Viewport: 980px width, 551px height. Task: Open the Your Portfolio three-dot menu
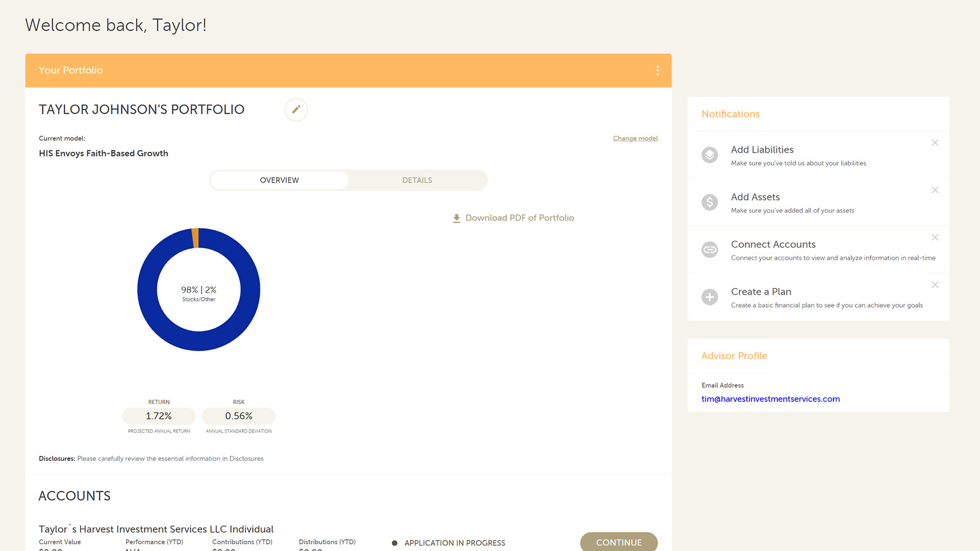pos(657,70)
